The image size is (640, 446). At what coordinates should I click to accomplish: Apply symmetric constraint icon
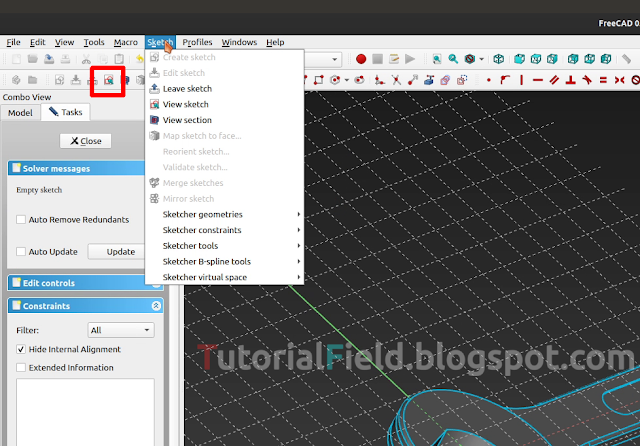click(620, 80)
